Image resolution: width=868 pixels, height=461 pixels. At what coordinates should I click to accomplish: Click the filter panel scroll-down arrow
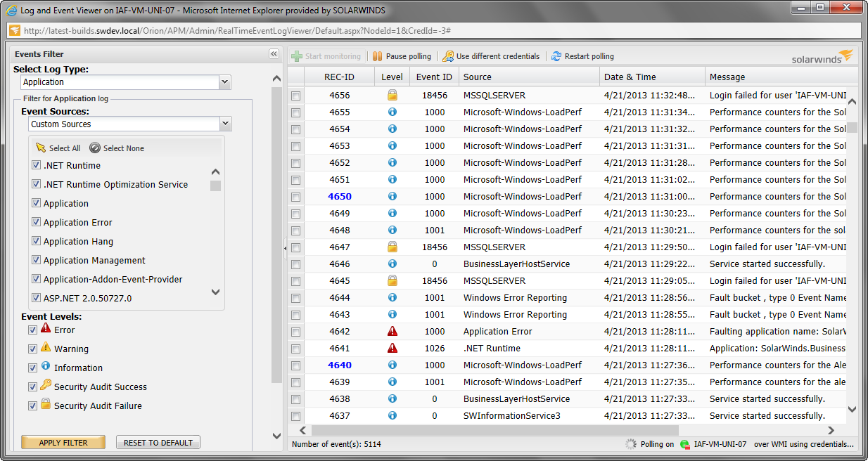(276, 436)
